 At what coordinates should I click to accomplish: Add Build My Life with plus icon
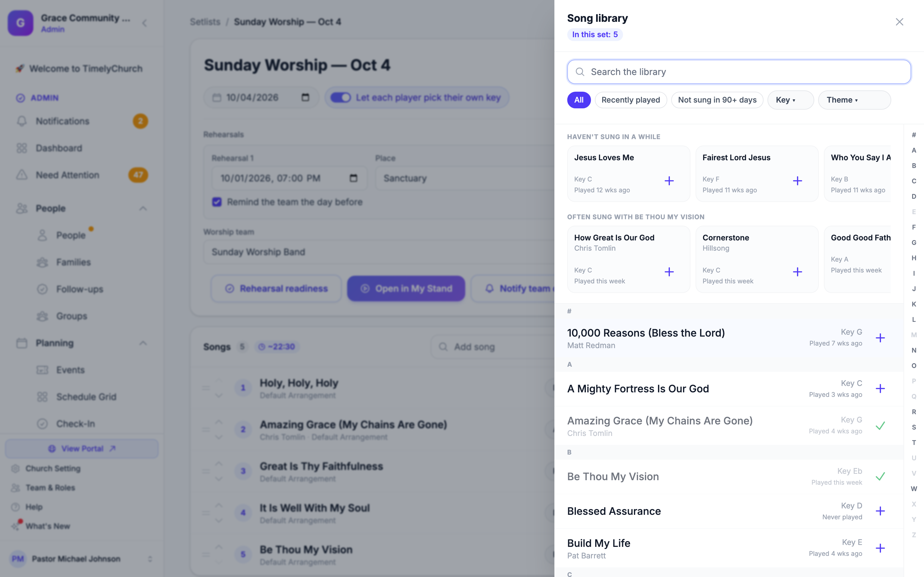pos(880,548)
